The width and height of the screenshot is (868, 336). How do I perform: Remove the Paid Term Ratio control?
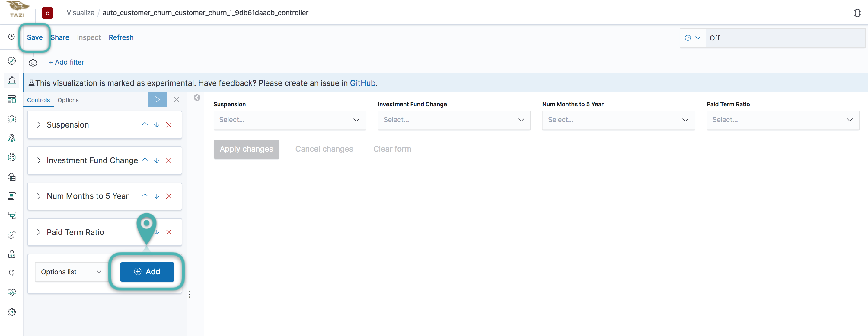[x=169, y=232]
